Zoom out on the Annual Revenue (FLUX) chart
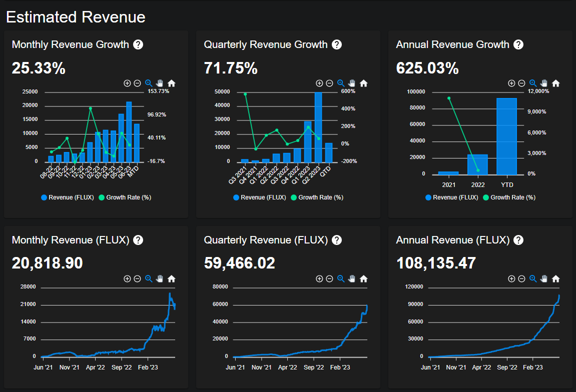The image size is (576, 392). click(521, 279)
